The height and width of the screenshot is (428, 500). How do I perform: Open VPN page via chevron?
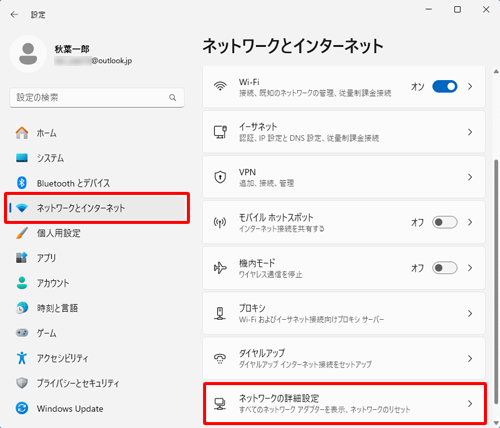(x=470, y=177)
